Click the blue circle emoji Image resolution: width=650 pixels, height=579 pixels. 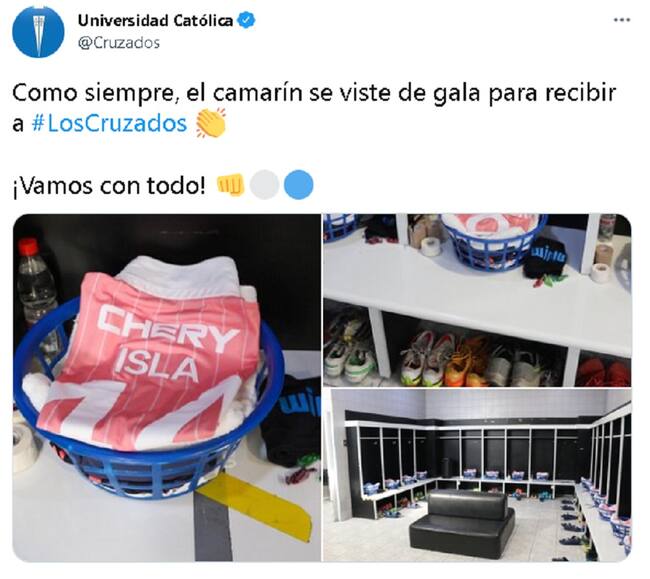[298, 185]
